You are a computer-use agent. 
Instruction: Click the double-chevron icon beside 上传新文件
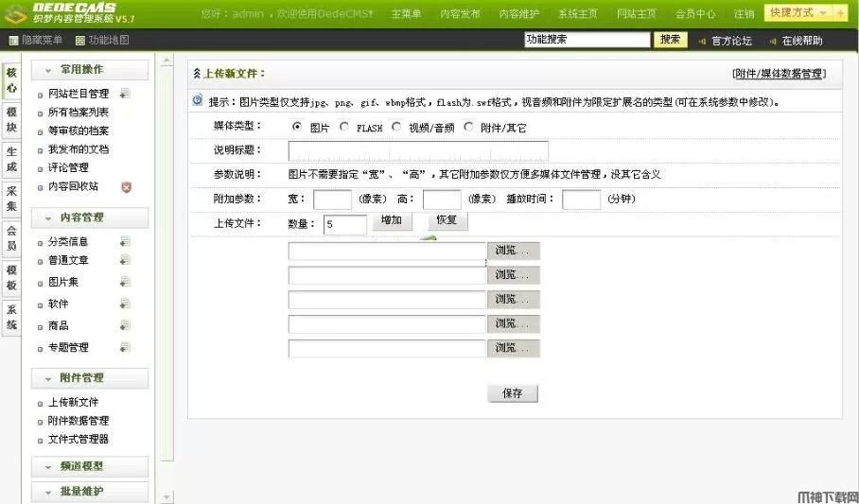(x=197, y=74)
